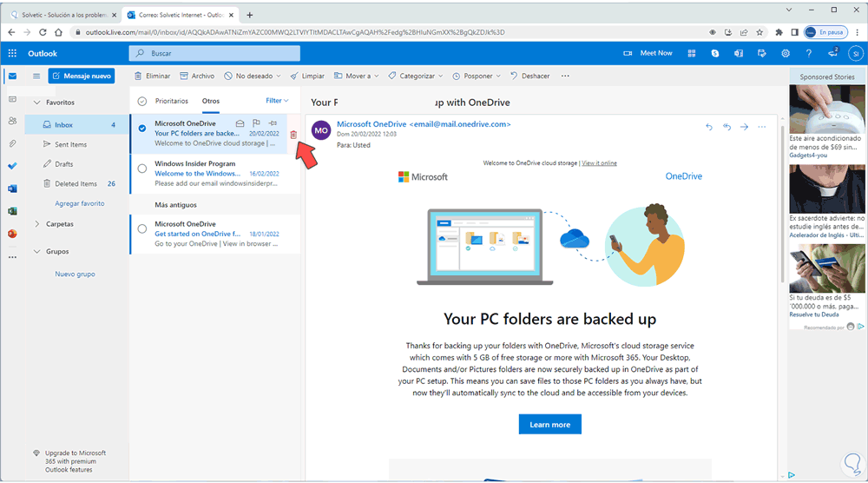868x483 pixels.
Task: Switch to the Prioritarios tab
Action: pos(172,101)
